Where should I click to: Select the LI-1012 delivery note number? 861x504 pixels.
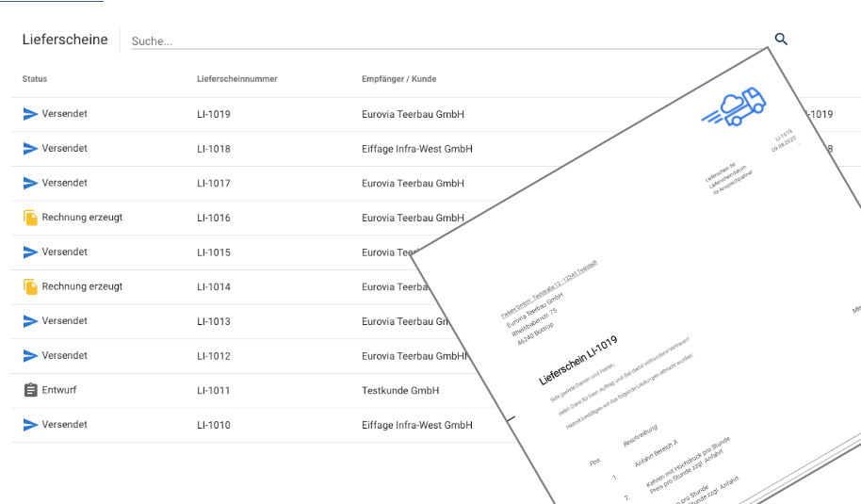click(x=214, y=356)
